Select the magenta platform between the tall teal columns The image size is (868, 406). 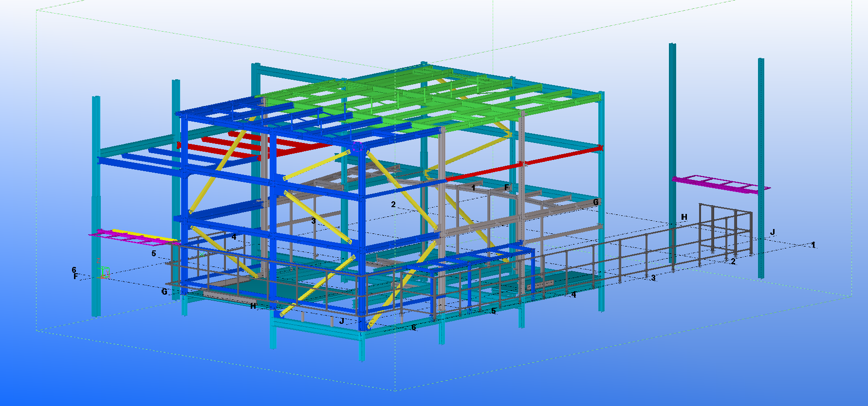coord(721,184)
